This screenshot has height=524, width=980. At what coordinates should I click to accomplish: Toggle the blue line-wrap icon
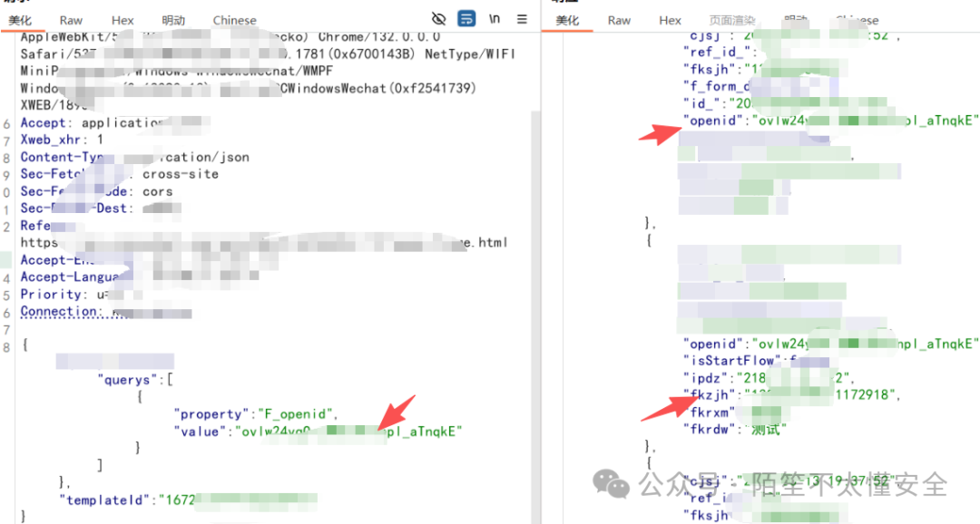(x=466, y=19)
